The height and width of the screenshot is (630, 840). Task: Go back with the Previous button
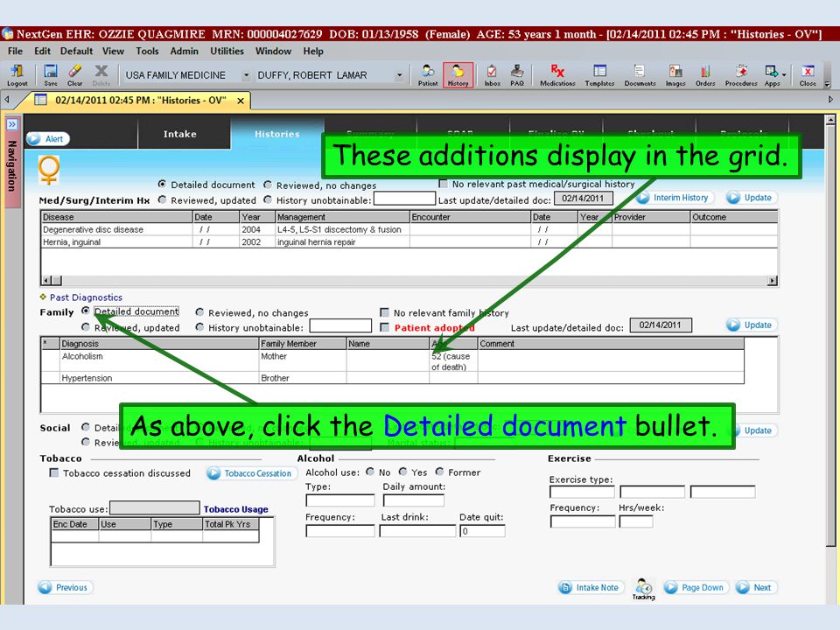click(x=65, y=588)
